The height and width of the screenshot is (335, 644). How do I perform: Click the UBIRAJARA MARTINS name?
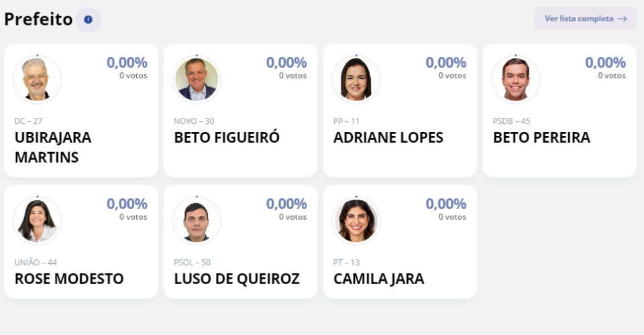click(x=52, y=147)
